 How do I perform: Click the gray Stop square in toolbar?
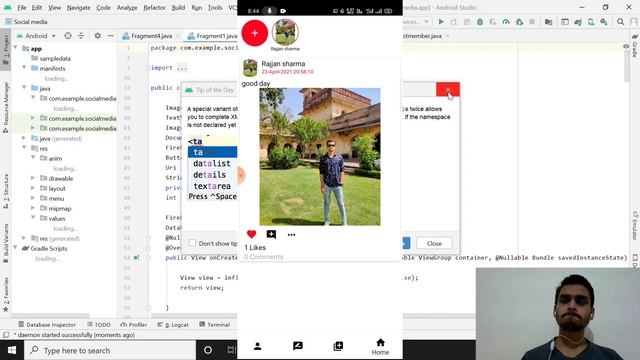532,22
